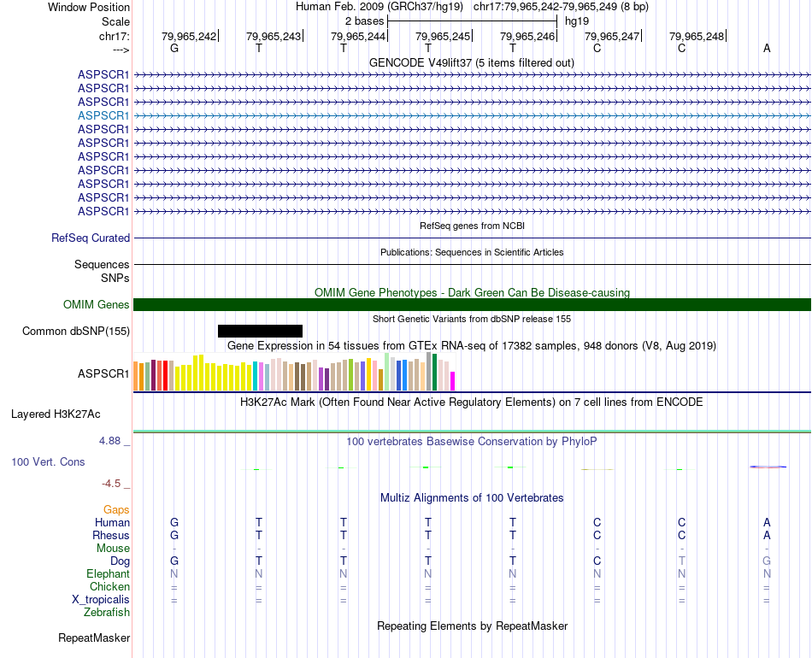Open the OMIM Gene Phenotypes track heading

coord(472,292)
